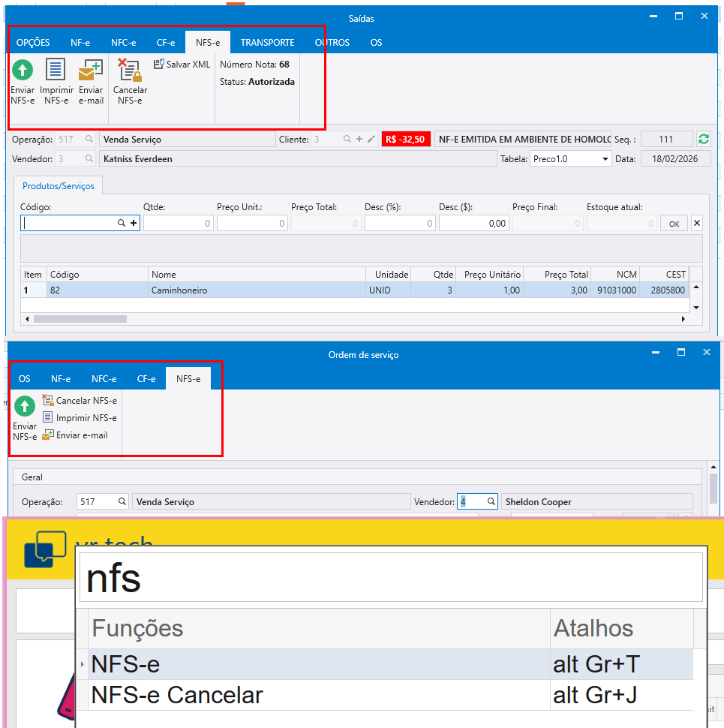The image size is (724, 728).
Task: Select the Produtos/Serviços tab
Action: click(59, 185)
